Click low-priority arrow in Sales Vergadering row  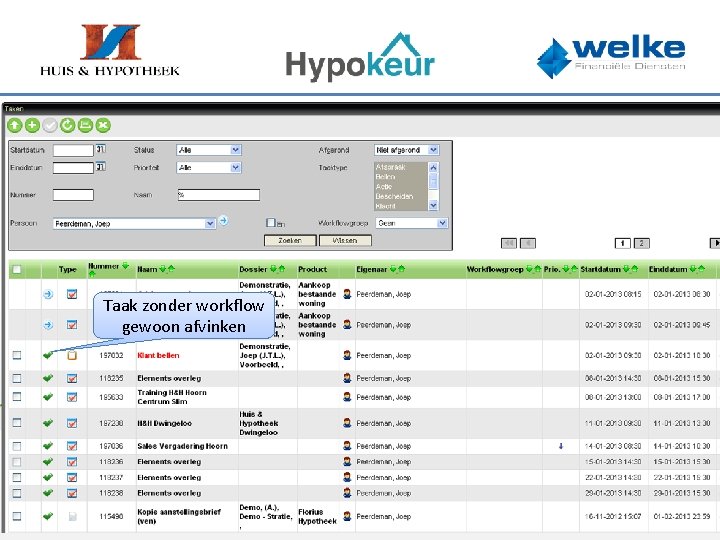[x=561, y=446]
